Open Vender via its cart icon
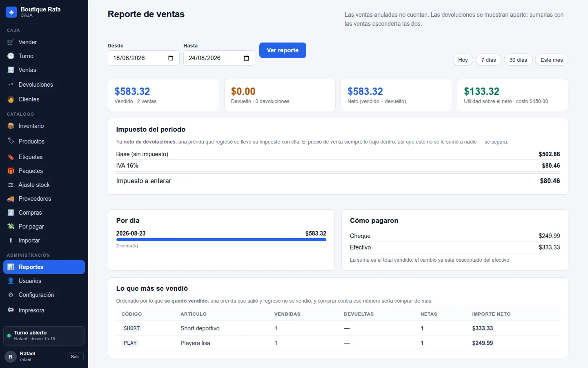 [x=11, y=42]
